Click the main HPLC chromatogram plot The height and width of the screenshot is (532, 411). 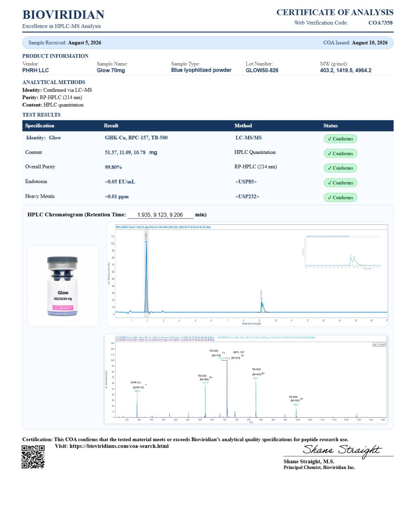[x=248, y=275]
